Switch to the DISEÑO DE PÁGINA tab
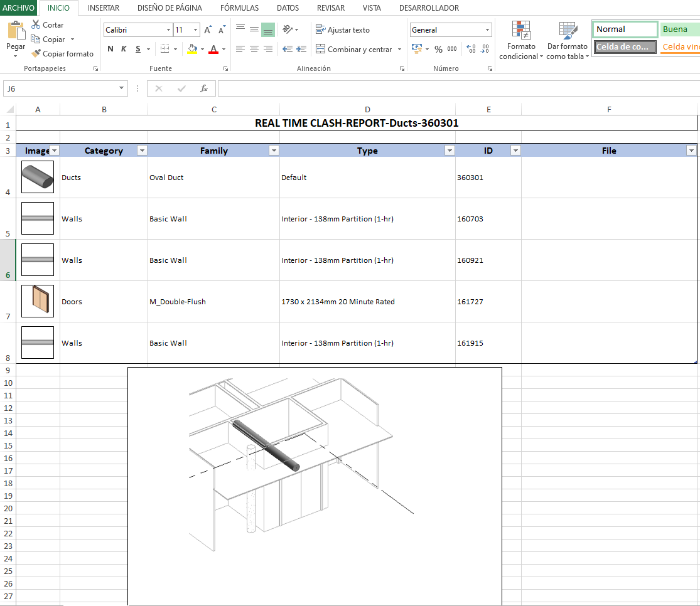Viewport: 700px width, 606px height. point(170,8)
